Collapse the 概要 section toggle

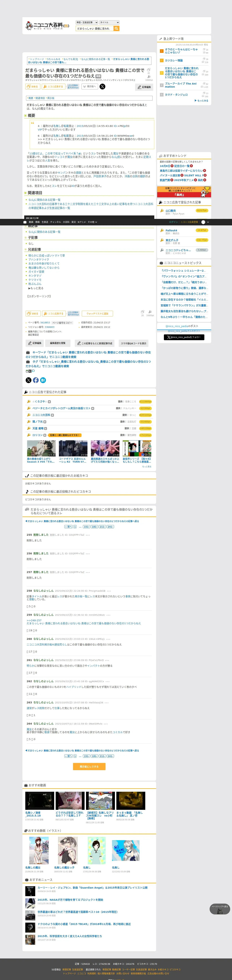[25, 115]
